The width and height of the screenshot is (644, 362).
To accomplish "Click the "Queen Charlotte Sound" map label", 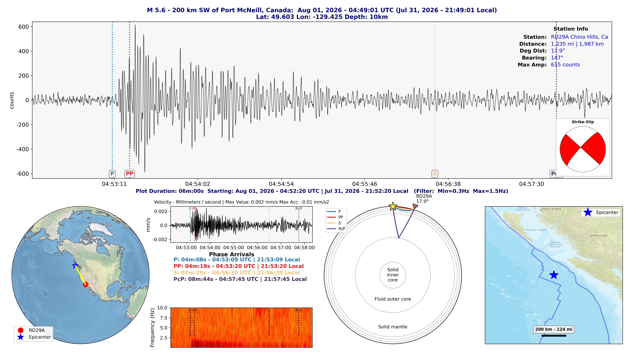I will tap(555, 244).
